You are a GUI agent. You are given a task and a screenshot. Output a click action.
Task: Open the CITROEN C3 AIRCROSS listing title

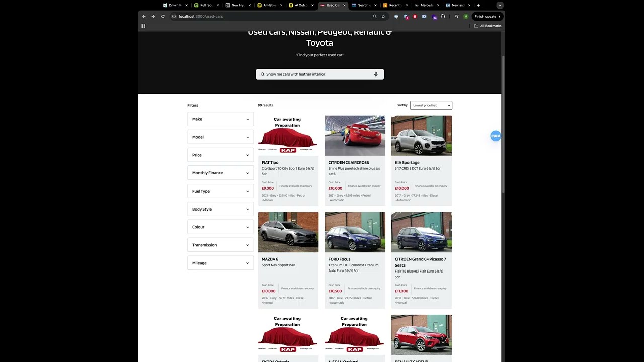349,163
